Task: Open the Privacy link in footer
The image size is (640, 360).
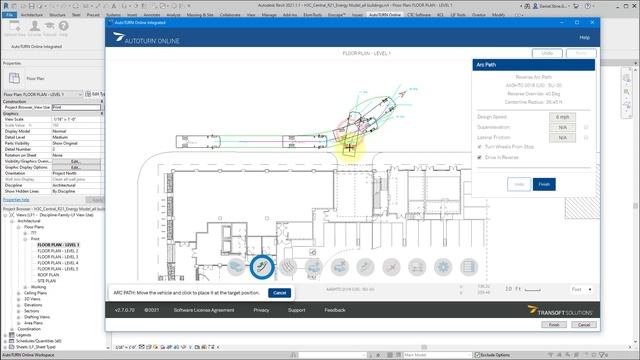Action: [261, 310]
